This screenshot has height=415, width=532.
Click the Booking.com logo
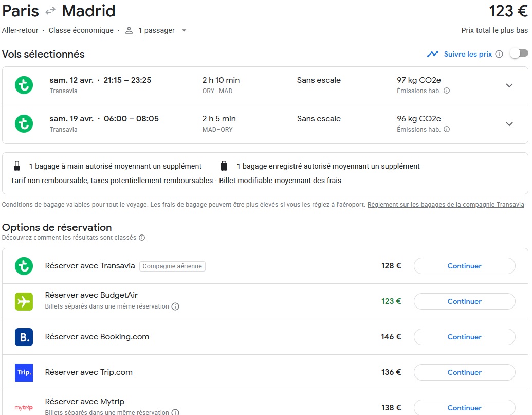point(24,337)
